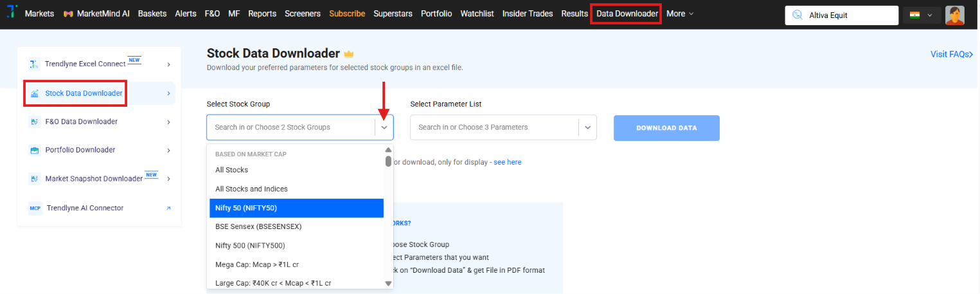980x294 pixels.
Task: Click the MCP icon beside AI Connector
Action: click(x=35, y=208)
